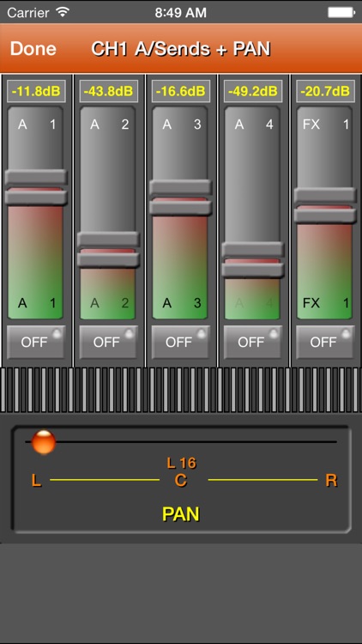Image resolution: width=362 pixels, height=644 pixels.
Task: Click the FX 1 lower fader handle
Action: click(x=325, y=216)
